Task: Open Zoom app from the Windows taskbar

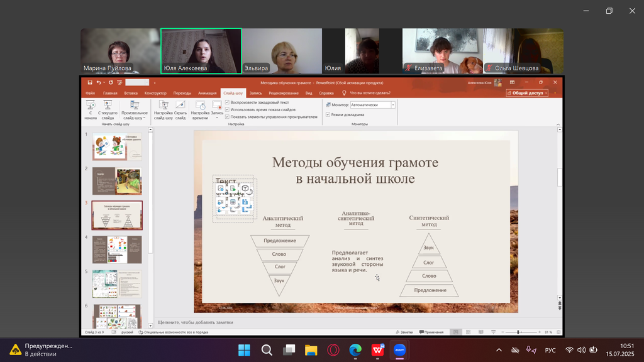Action: [x=399, y=349]
